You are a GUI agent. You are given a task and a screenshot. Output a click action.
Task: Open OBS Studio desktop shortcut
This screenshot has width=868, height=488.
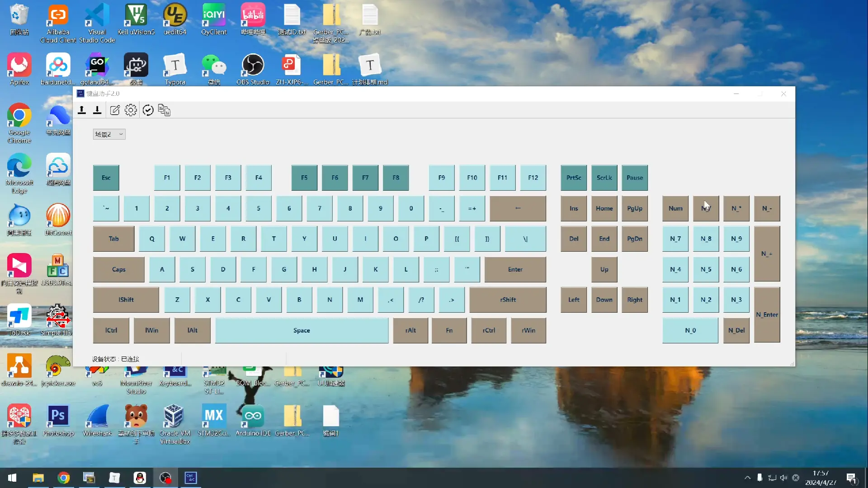pyautogui.click(x=253, y=69)
